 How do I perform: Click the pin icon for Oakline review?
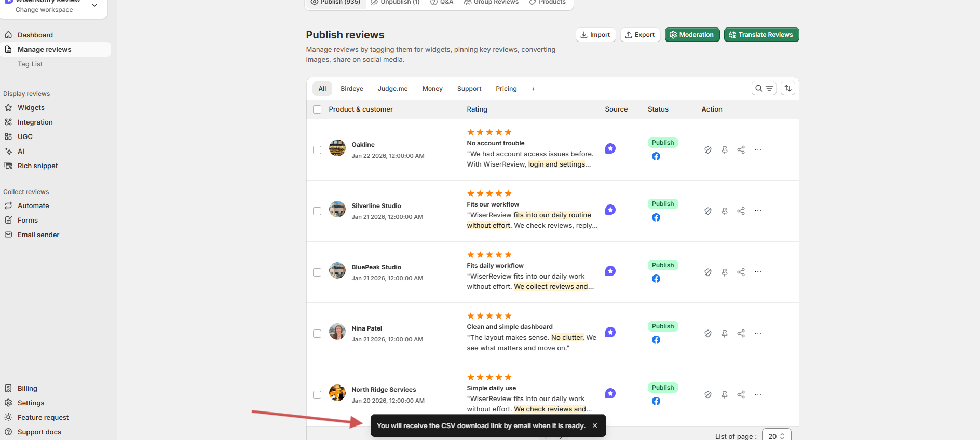coord(724,150)
